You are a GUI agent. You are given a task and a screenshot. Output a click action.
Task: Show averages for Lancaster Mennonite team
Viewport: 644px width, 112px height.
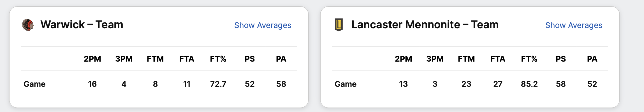click(x=574, y=25)
